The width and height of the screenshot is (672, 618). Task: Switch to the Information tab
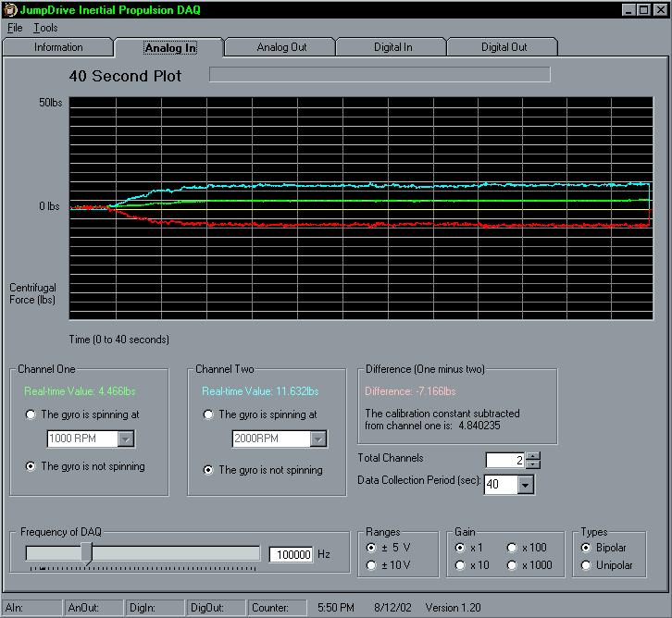(58, 47)
